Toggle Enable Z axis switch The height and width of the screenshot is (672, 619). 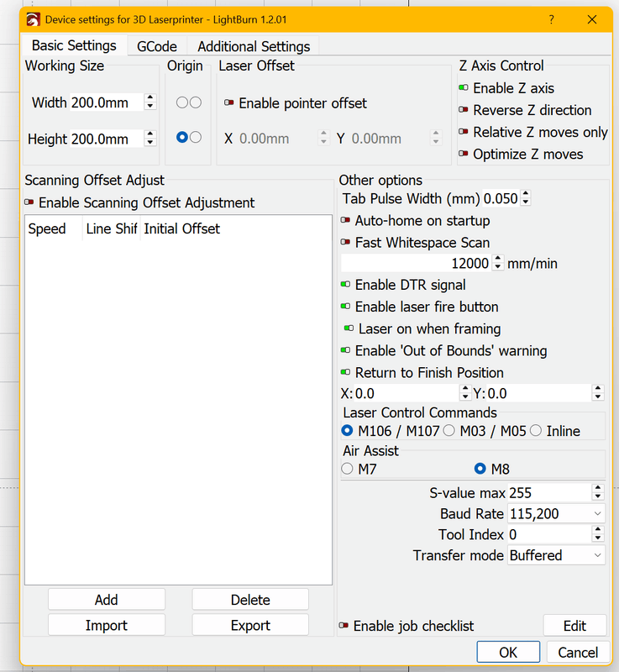(x=463, y=88)
